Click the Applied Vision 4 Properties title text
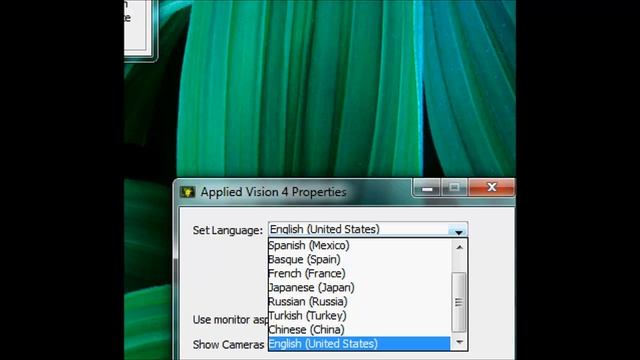The height and width of the screenshot is (360, 640). point(273,192)
